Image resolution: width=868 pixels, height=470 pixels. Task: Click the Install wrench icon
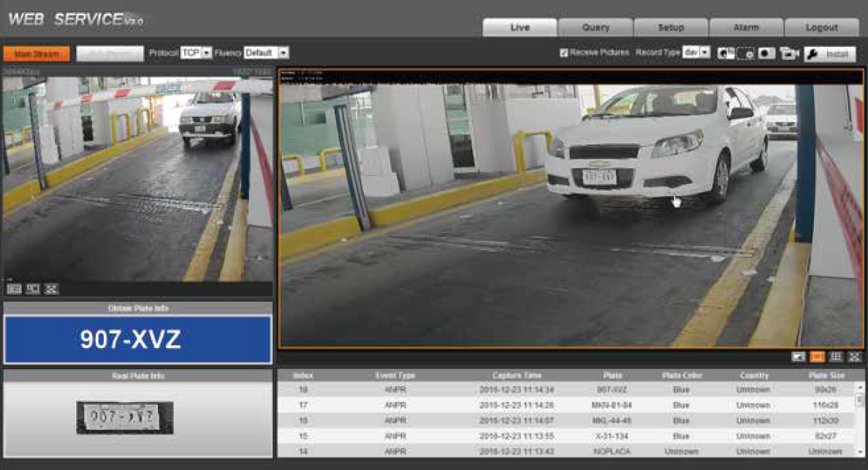[x=811, y=53]
